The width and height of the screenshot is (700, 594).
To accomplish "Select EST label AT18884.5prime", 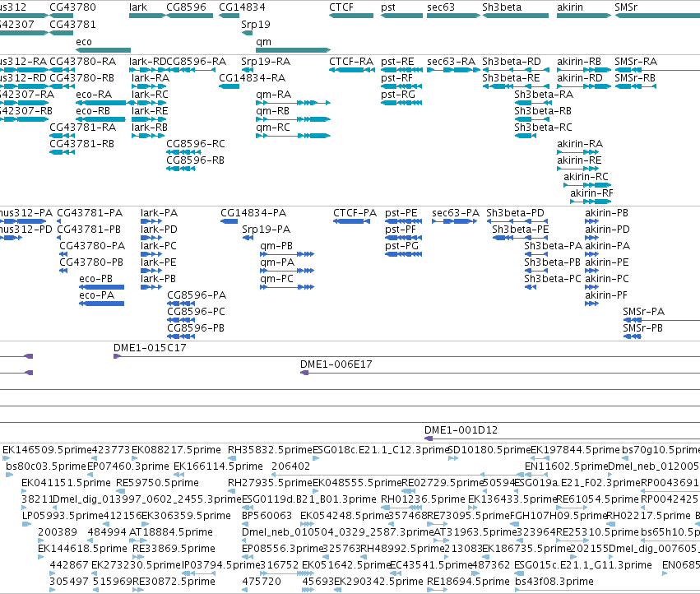I will click(x=171, y=532).
